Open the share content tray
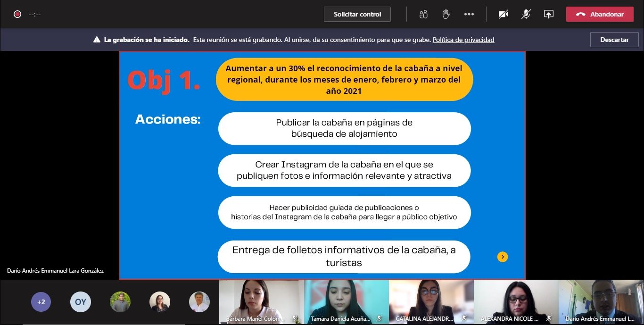The image size is (644, 325). pyautogui.click(x=548, y=14)
